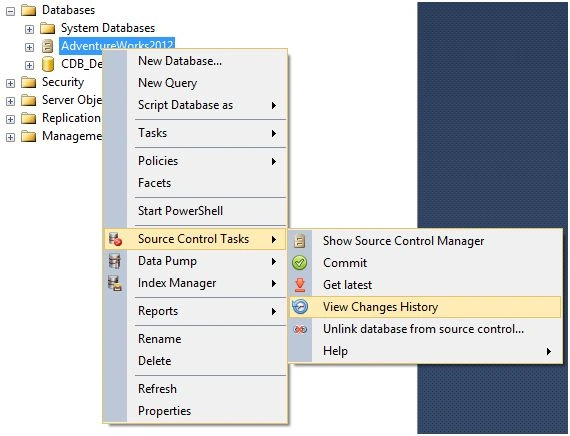Screen dimensions: 570x436
Task: Collapse the Databases tree node
Action: (x=11, y=11)
